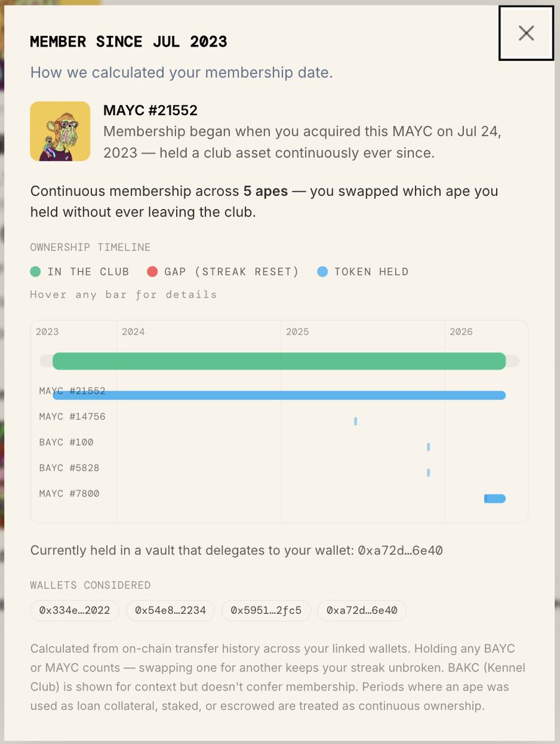Select the MAYC #7800 ownership bar
560x744 pixels.
(x=495, y=498)
